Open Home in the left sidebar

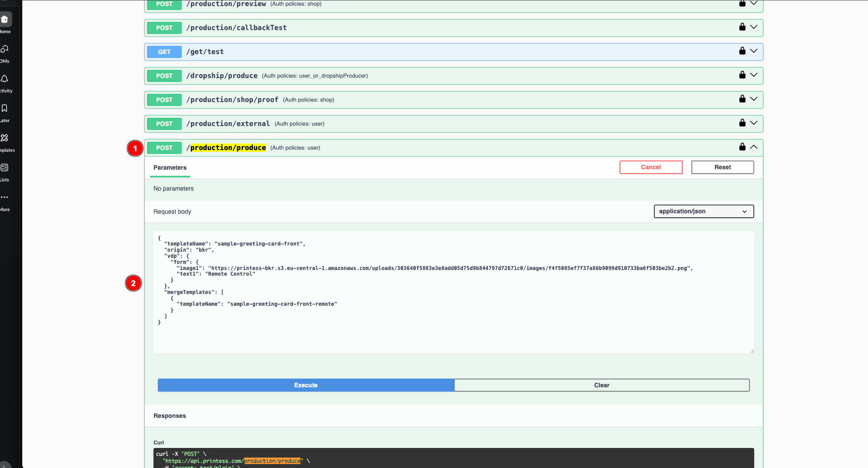click(x=5, y=20)
